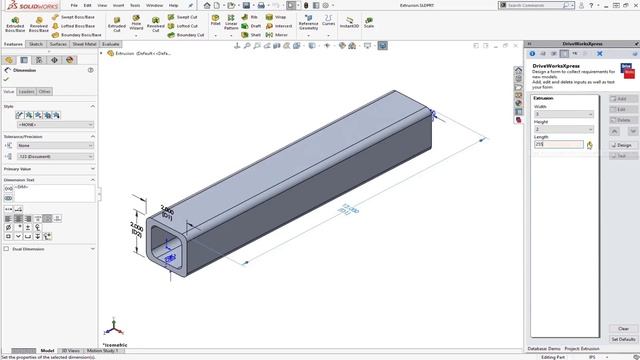Open the Curves tool

(x=329, y=21)
